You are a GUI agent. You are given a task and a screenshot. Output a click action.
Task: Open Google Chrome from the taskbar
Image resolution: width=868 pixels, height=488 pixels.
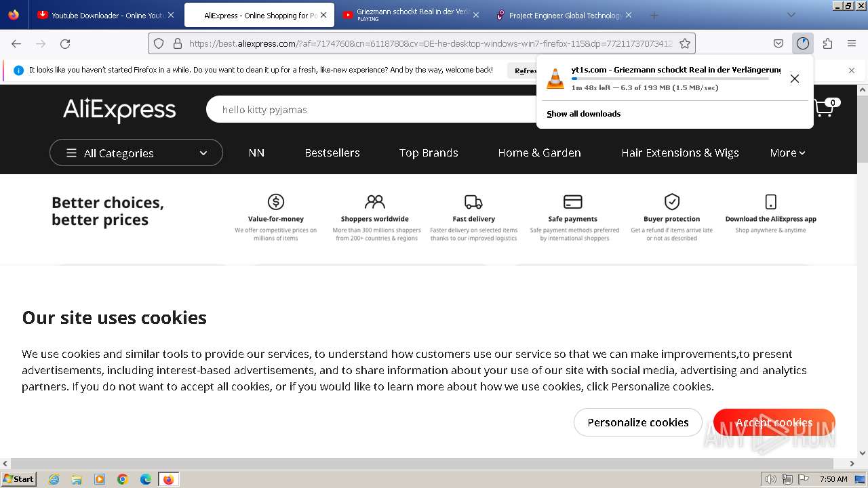tap(123, 479)
